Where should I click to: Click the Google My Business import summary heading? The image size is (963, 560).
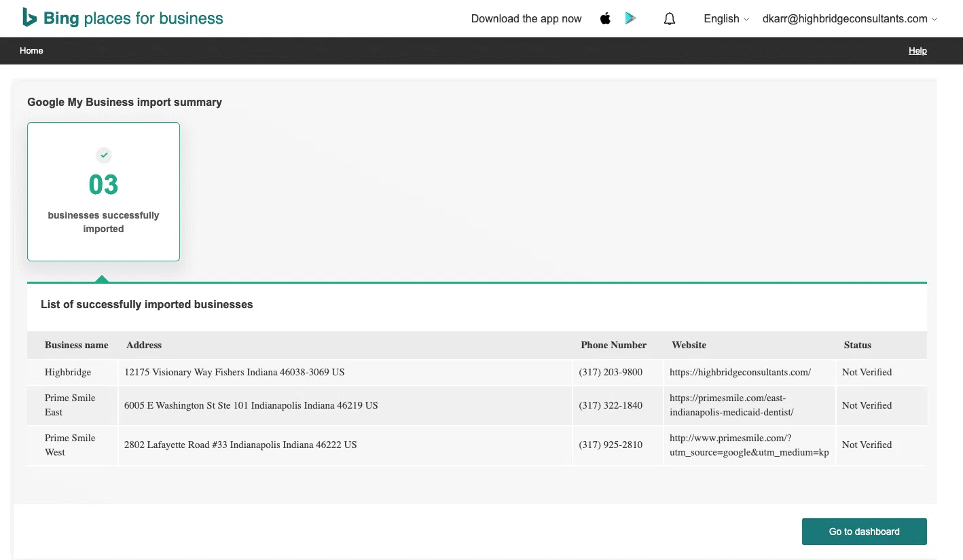coord(124,102)
